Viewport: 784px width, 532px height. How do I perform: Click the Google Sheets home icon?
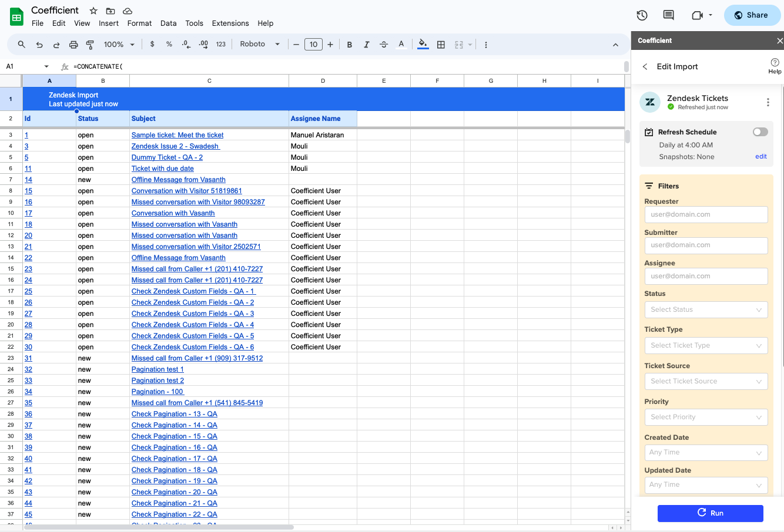click(16, 16)
